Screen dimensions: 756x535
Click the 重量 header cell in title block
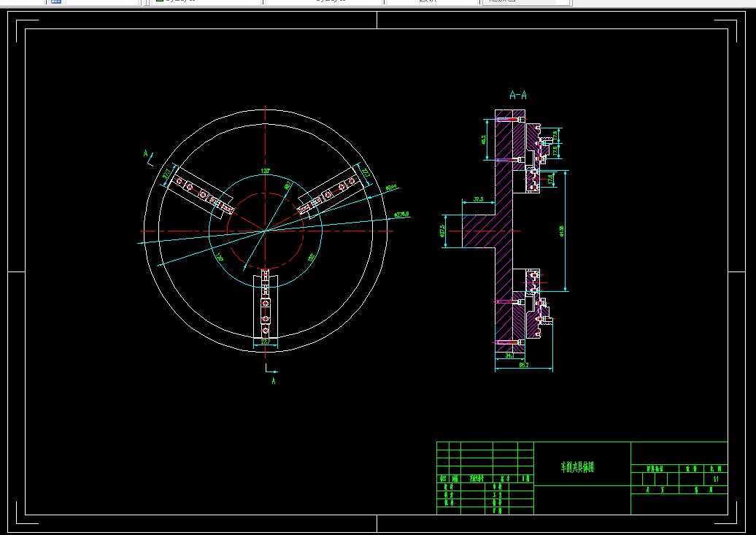[x=691, y=469]
